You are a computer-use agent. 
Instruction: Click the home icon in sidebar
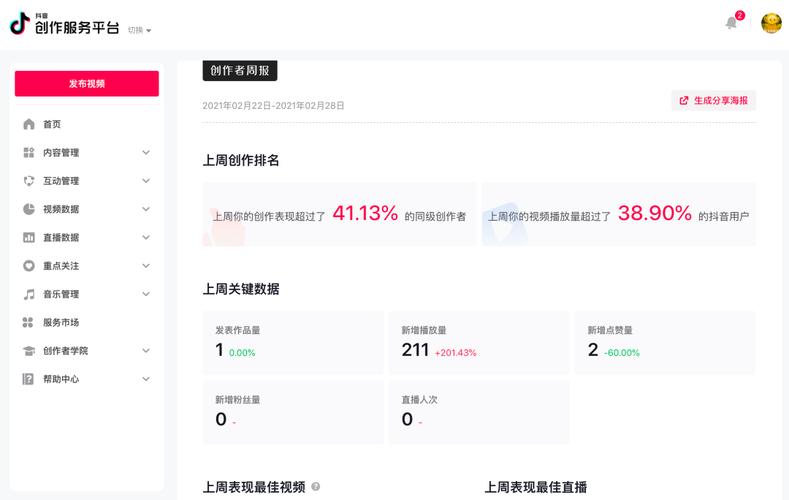point(29,124)
